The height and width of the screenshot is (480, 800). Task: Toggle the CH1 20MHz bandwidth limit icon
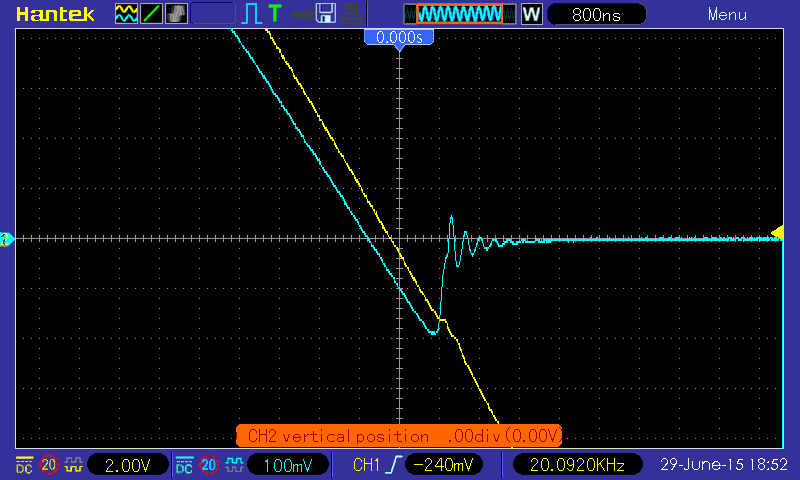click(x=49, y=465)
